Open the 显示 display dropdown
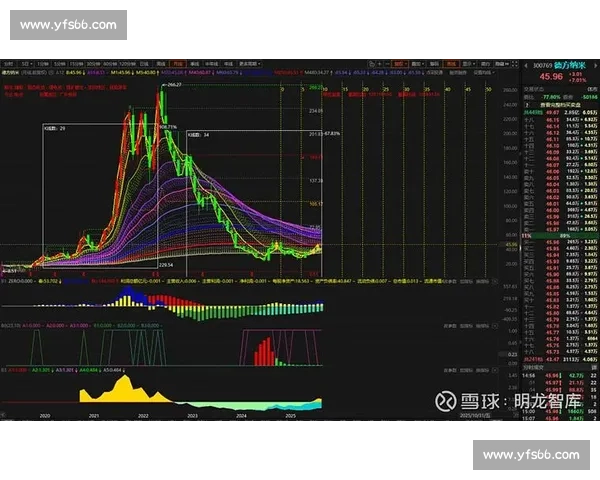 click(469, 64)
